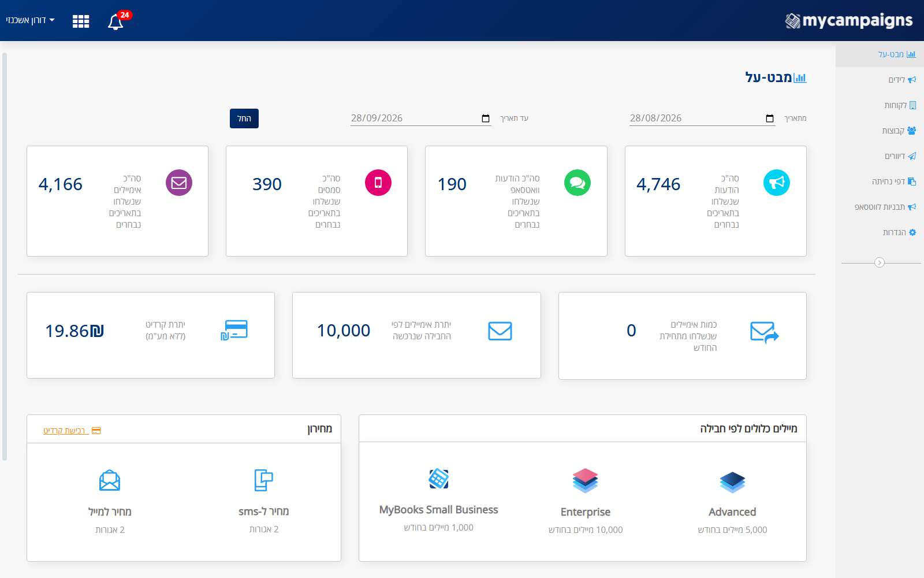
Task: Click the green WhatsApp chat bubble icon
Action: pyautogui.click(x=577, y=183)
